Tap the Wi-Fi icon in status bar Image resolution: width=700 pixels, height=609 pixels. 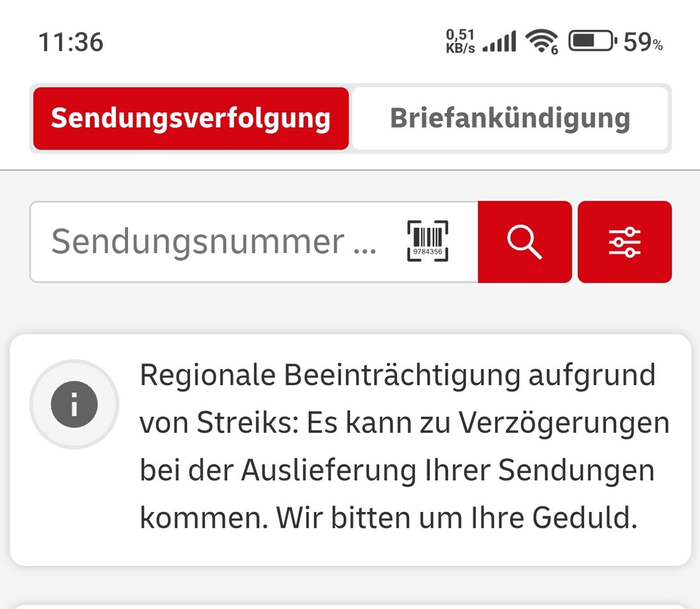(541, 42)
